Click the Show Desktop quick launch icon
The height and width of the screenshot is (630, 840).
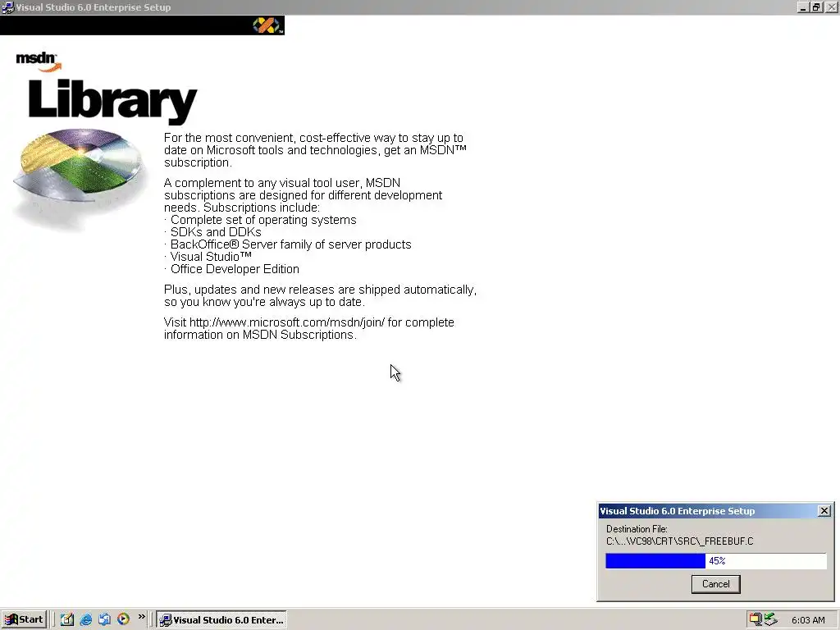click(x=67, y=620)
